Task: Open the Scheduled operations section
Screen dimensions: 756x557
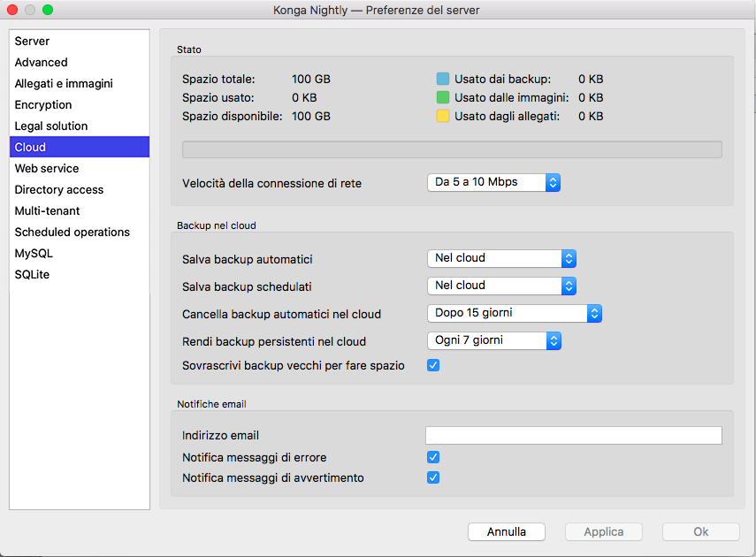Action: (73, 233)
